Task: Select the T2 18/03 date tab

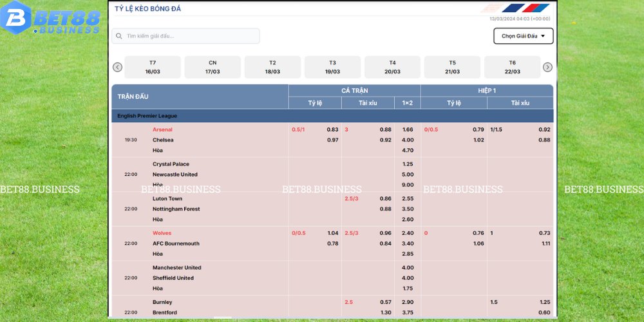Action: [272, 68]
